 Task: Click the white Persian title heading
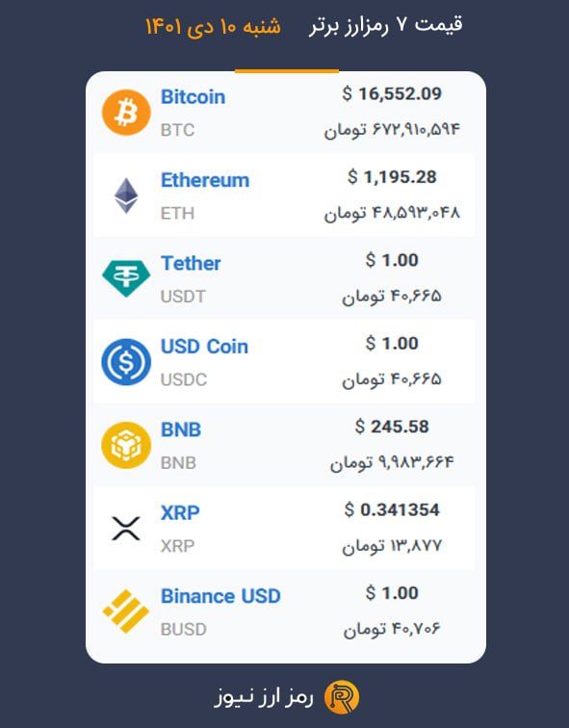click(385, 25)
